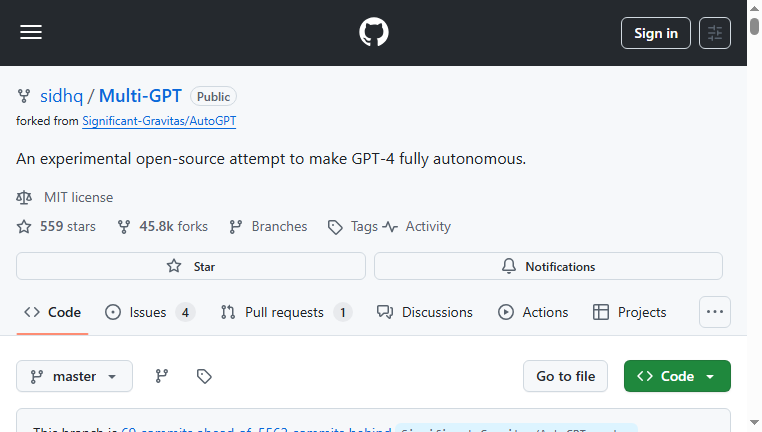Image resolution: width=762 pixels, height=432 pixels.
Task: Sign in to GitHub
Action: (x=656, y=33)
